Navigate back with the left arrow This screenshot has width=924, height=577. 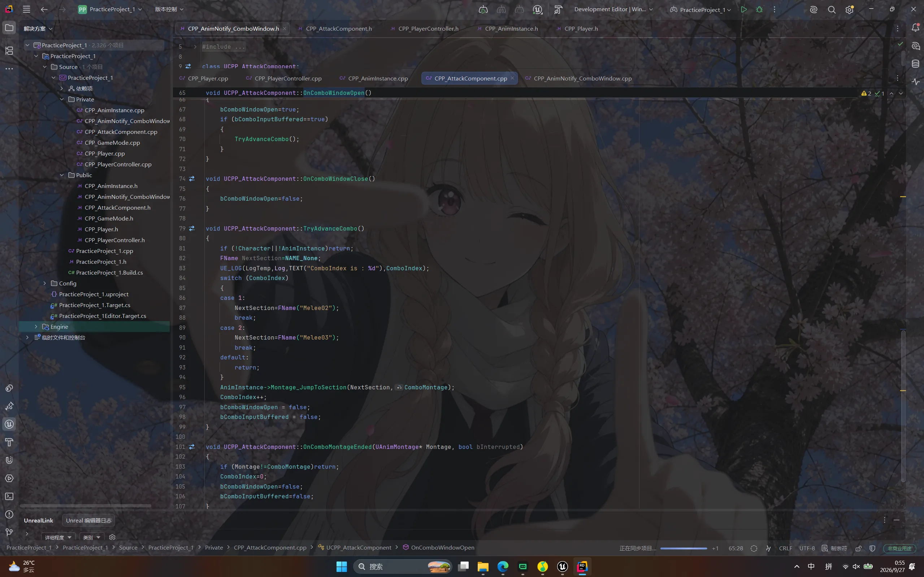(x=44, y=9)
